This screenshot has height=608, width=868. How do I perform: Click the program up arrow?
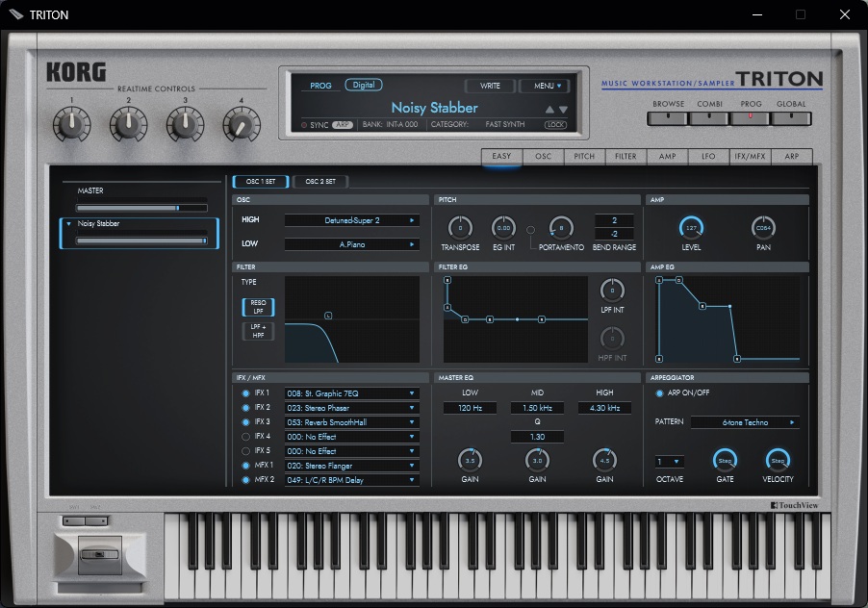click(x=549, y=110)
